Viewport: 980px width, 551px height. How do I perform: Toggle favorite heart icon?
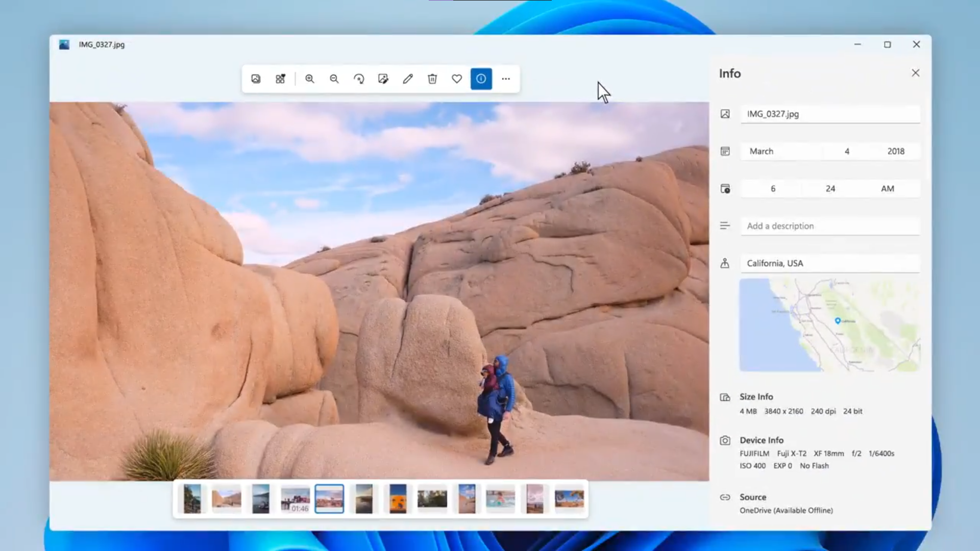pos(457,79)
